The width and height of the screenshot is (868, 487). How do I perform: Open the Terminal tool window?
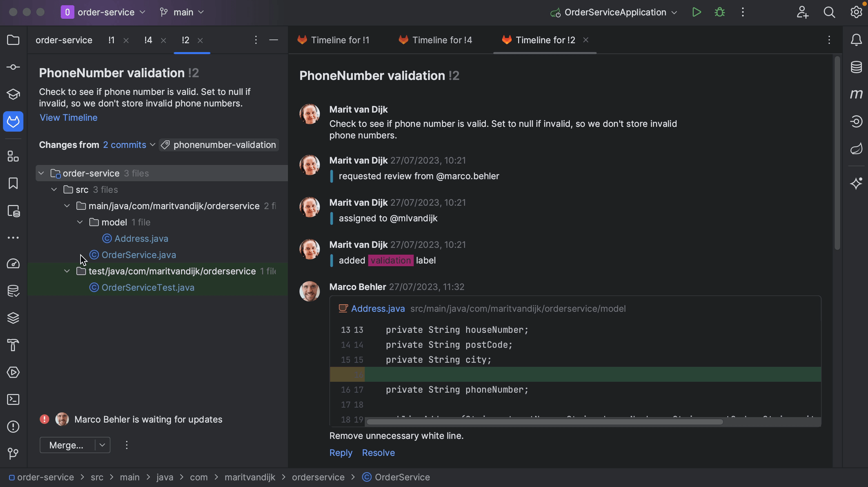(13, 400)
